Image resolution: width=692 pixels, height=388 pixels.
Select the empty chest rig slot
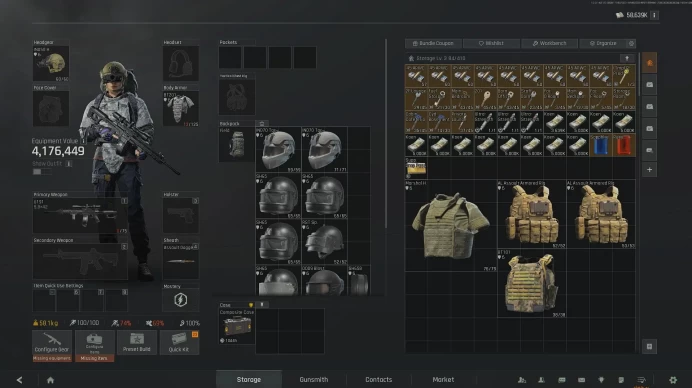pos(237,97)
